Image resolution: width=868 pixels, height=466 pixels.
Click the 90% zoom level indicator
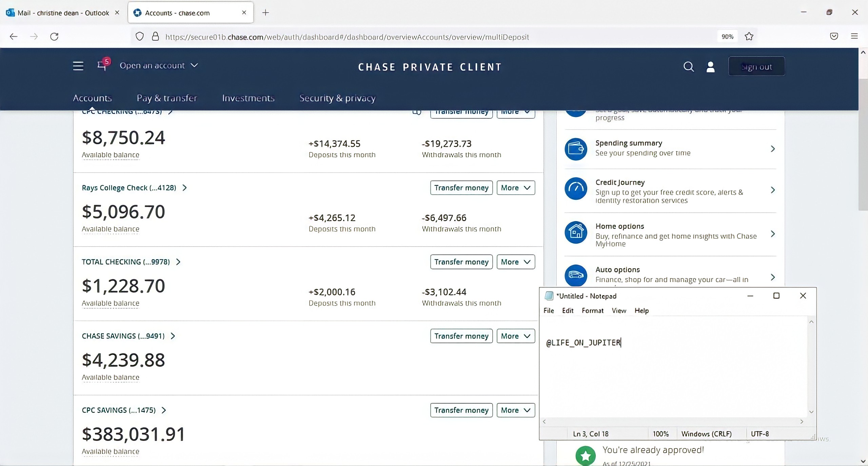[x=727, y=36]
